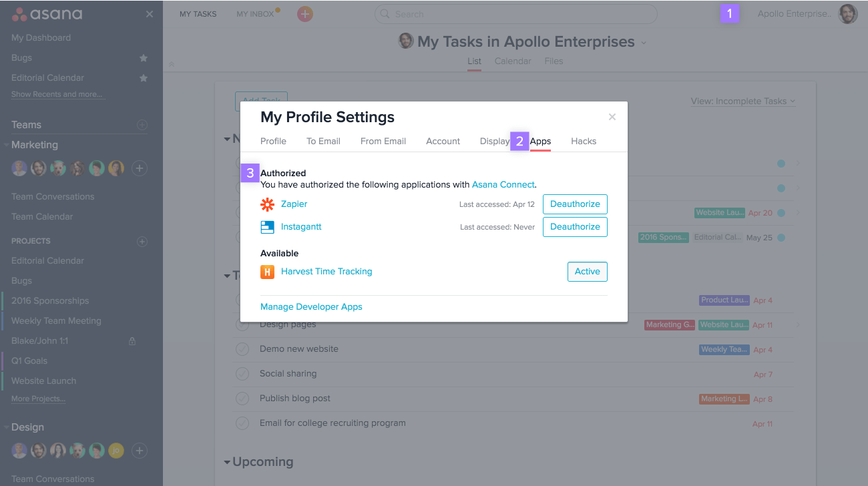Click the orange quick-add plus button
This screenshot has height=486, width=868.
click(x=305, y=14)
